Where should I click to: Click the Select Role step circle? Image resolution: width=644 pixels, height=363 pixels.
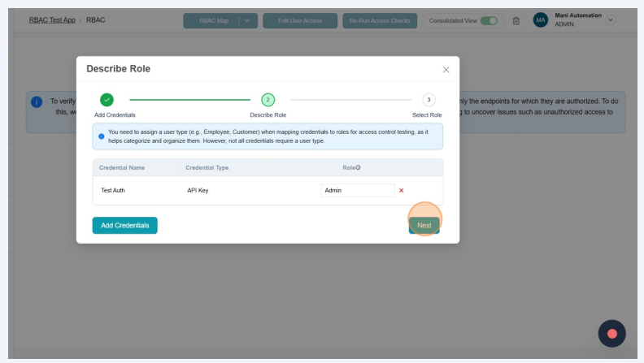[x=429, y=100]
